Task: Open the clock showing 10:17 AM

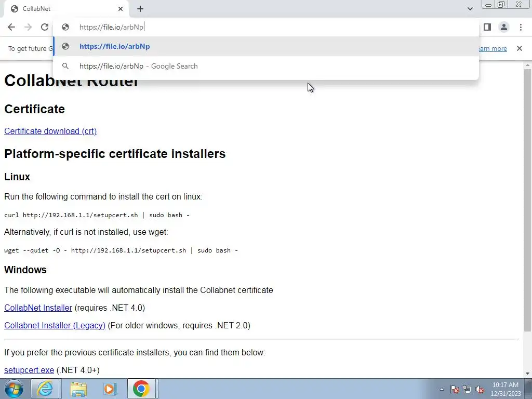Action: coord(506,389)
